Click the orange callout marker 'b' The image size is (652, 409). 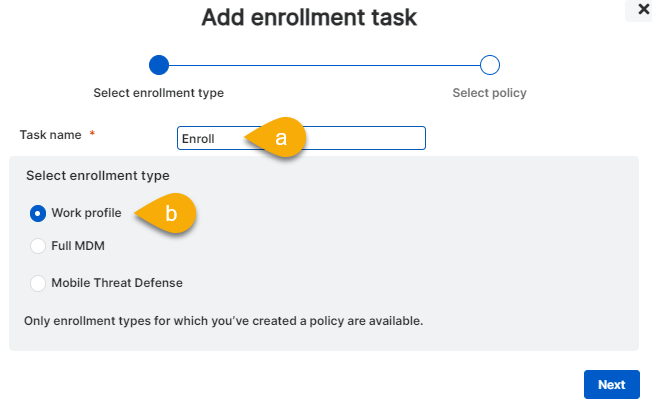tap(170, 213)
